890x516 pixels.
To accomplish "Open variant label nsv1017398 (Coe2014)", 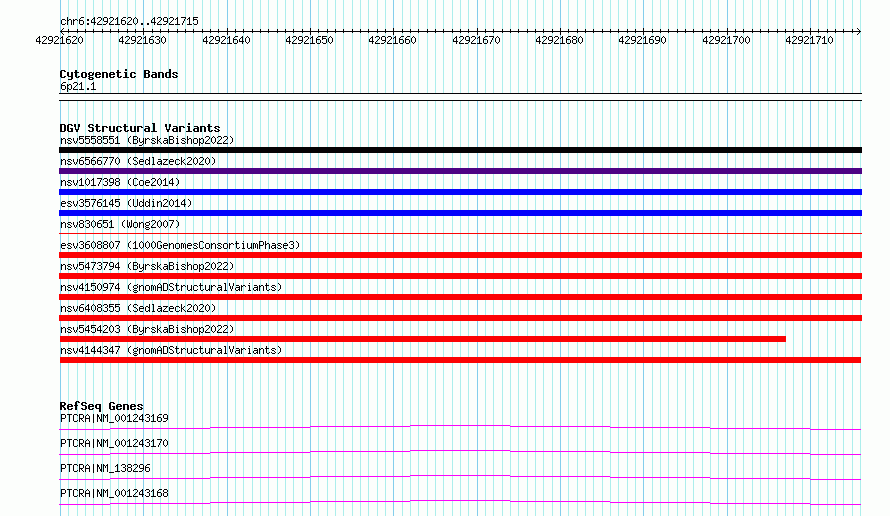I will (120, 182).
